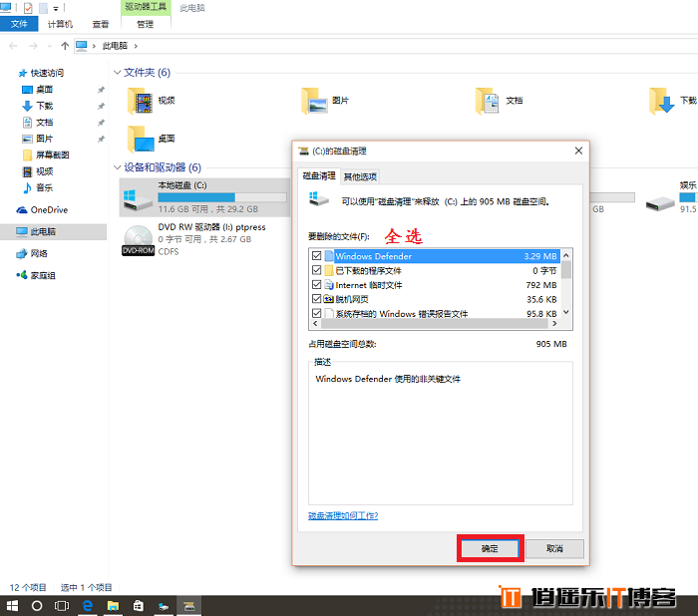
Task: Click the 取消 button in Disk Cleanup
Action: 554,548
